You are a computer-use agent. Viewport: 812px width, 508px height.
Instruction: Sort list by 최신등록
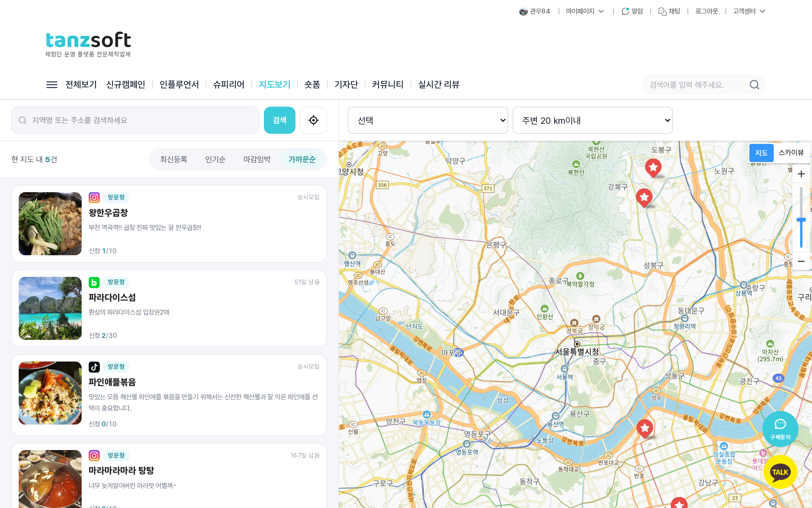coord(174,160)
